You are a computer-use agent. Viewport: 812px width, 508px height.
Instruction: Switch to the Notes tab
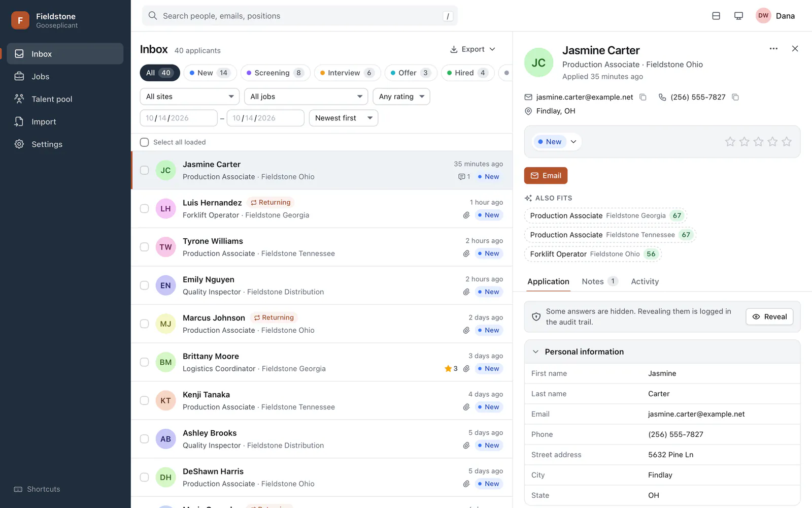click(x=599, y=281)
